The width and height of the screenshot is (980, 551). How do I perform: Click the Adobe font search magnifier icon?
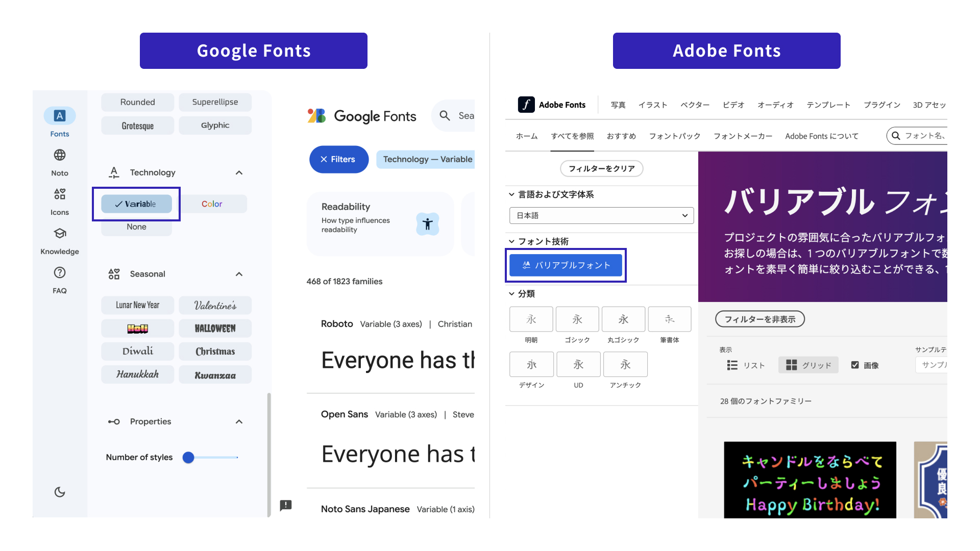pos(896,136)
